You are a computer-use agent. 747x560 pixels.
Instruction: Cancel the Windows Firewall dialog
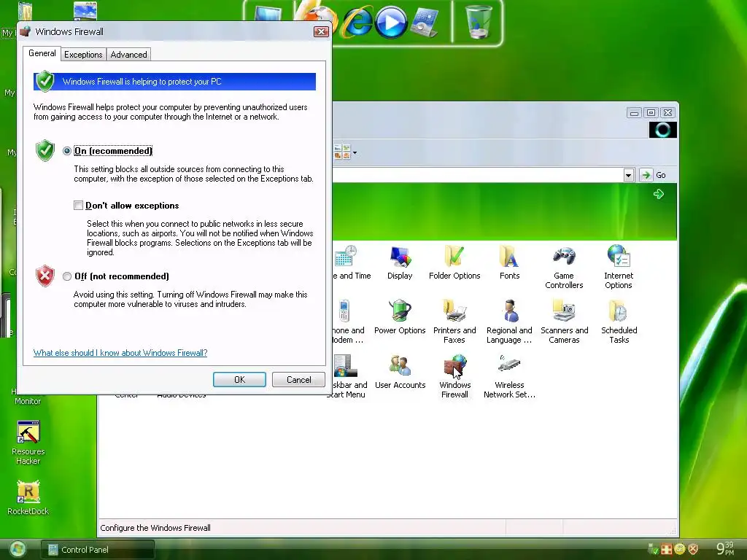tap(298, 379)
